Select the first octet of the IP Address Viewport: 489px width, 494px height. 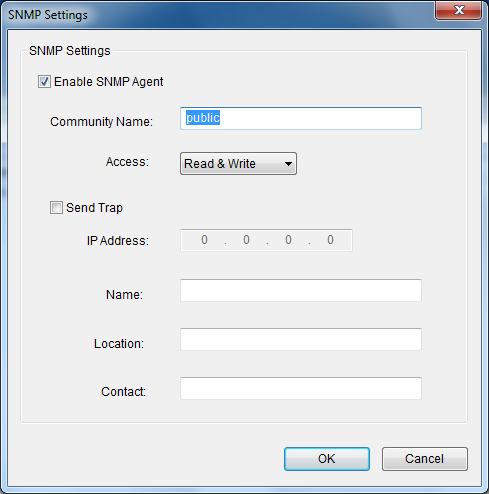[x=204, y=240]
